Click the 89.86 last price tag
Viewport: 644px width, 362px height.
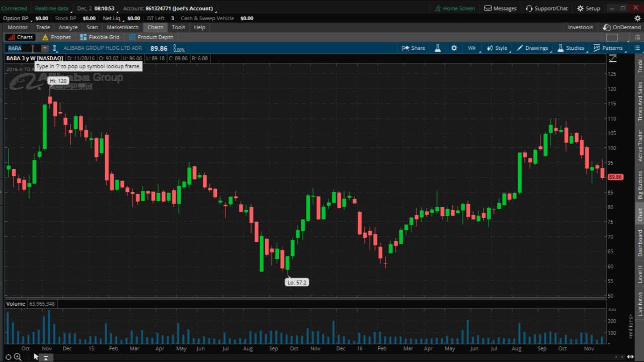pos(615,177)
